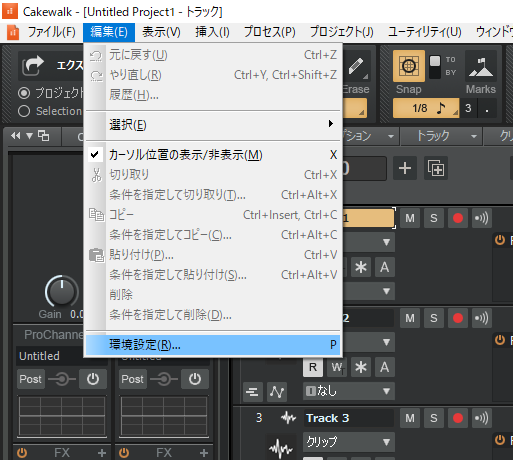Open the なし dropdown on track 2
Viewport: 513px width, 460px height.
point(349,391)
